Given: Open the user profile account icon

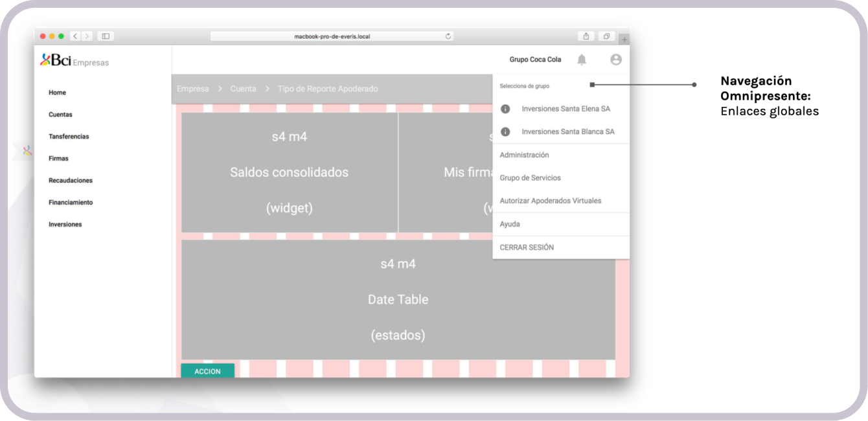Looking at the screenshot, I should [x=615, y=60].
